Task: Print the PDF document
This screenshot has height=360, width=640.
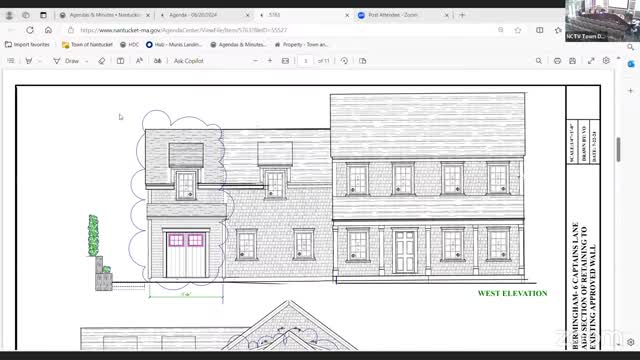Action: [557, 61]
